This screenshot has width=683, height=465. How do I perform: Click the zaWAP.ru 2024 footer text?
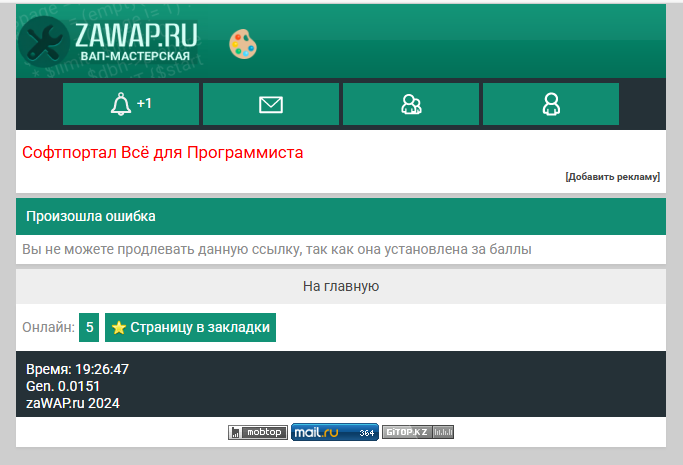coord(73,403)
